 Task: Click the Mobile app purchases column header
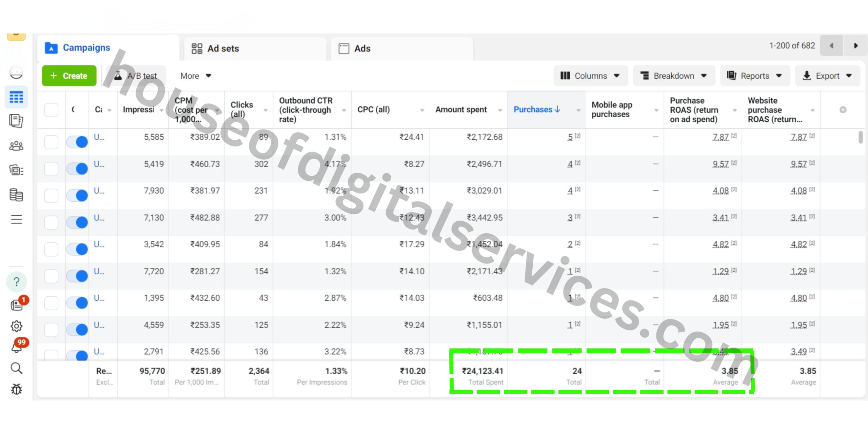(612, 110)
